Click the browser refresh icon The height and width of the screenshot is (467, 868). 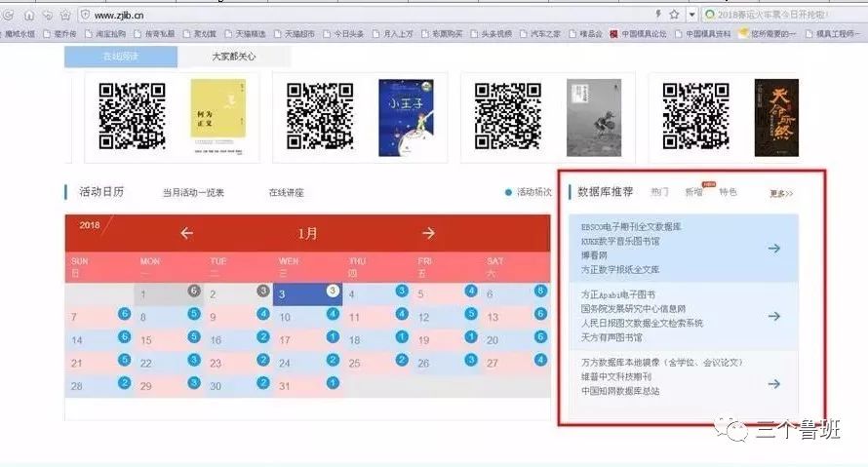[8, 15]
